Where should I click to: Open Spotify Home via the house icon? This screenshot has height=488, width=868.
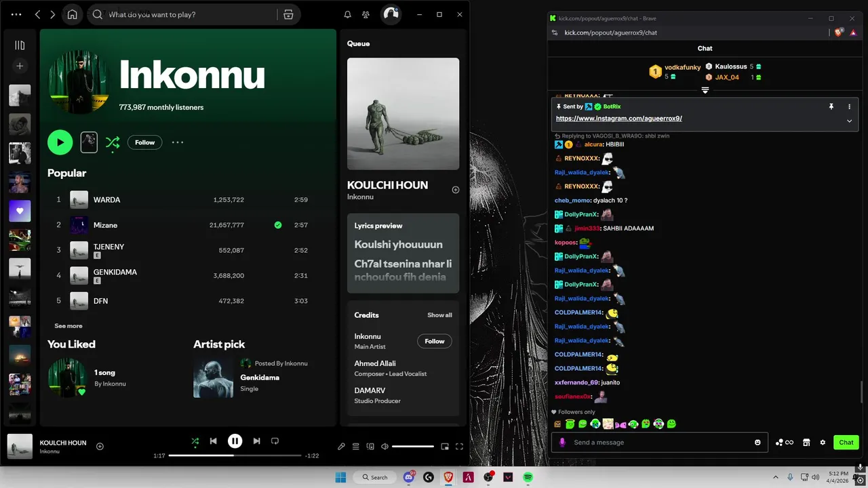click(72, 14)
